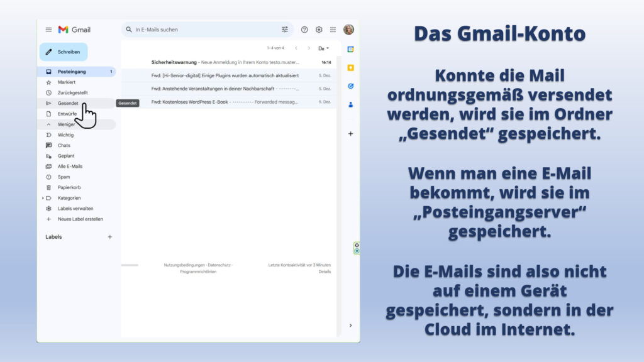Viewport: 644px width, 362px height.
Task: Click the Details link at bottom
Action: (324, 271)
